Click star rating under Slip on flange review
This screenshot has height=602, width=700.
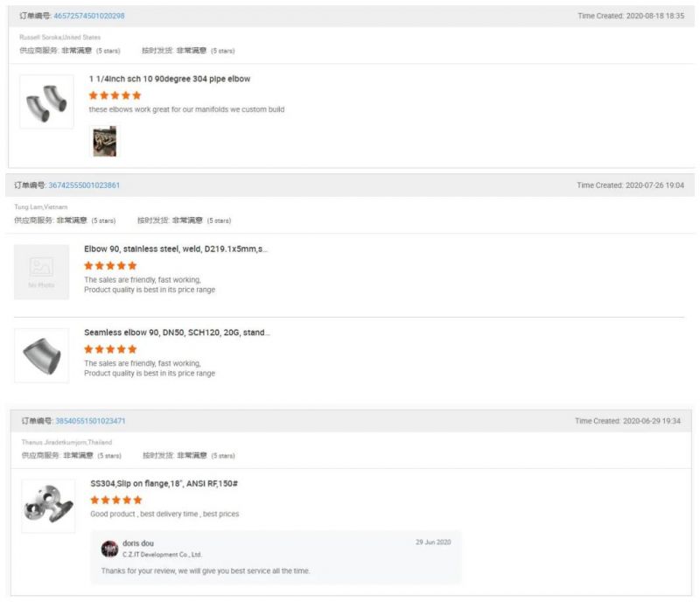pos(115,500)
